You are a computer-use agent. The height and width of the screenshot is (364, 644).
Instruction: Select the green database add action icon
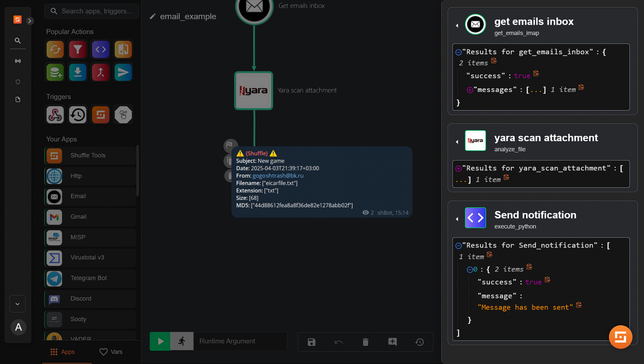[55, 72]
